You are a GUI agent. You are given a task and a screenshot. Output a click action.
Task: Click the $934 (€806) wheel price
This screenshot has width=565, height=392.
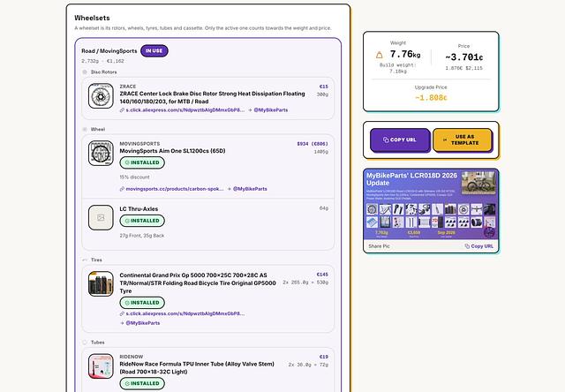pos(313,144)
